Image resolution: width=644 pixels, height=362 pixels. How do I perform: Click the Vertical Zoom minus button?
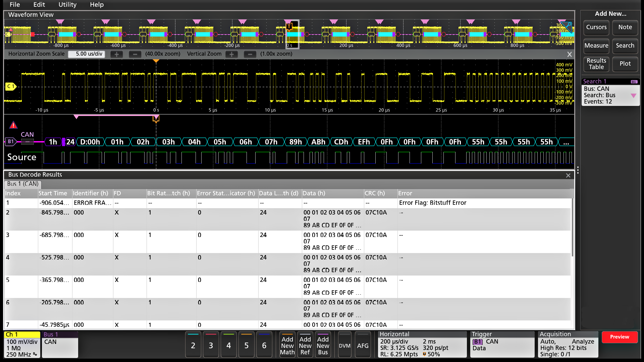250,54
